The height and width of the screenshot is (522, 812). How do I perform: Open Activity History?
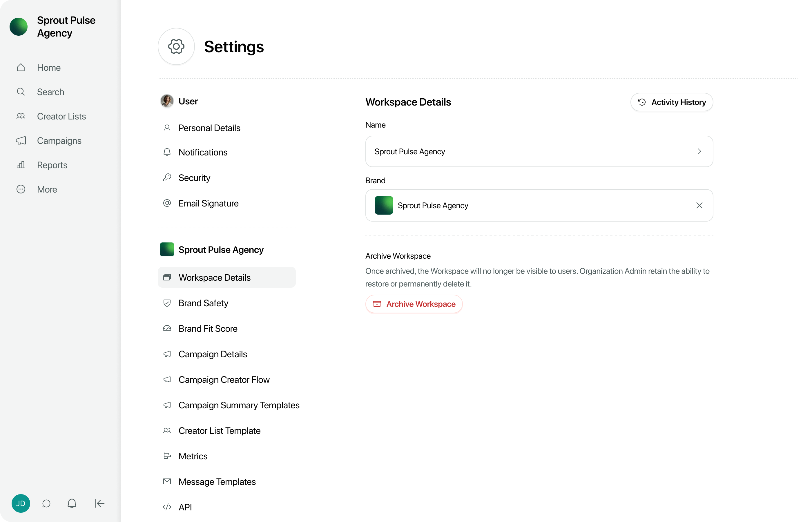672,102
